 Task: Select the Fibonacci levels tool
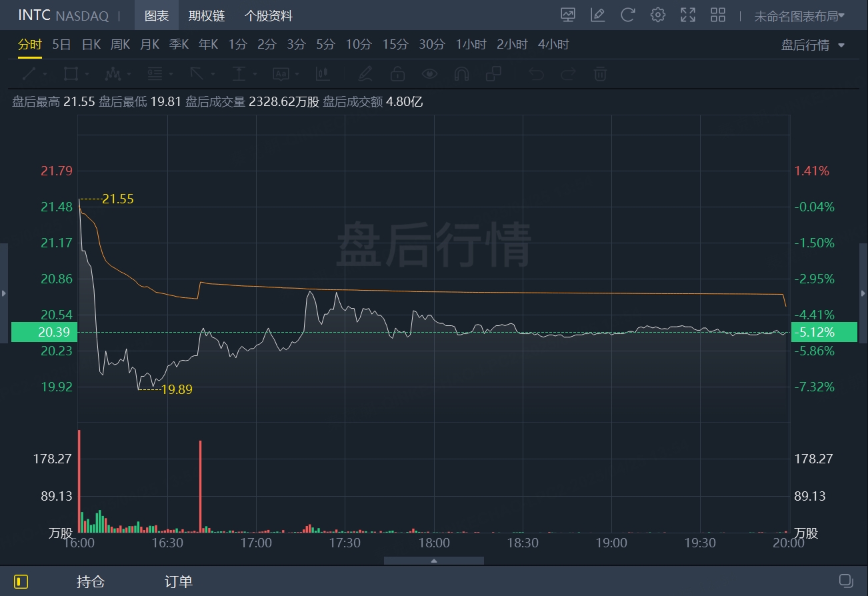point(155,73)
